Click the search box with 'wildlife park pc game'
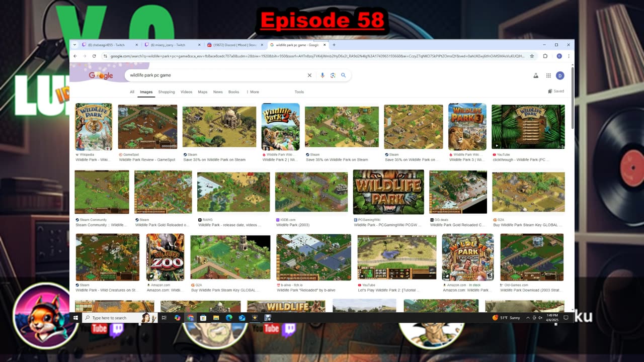Image resolution: width=644 pixels, height=362 pixels. (x=216, y=75)
